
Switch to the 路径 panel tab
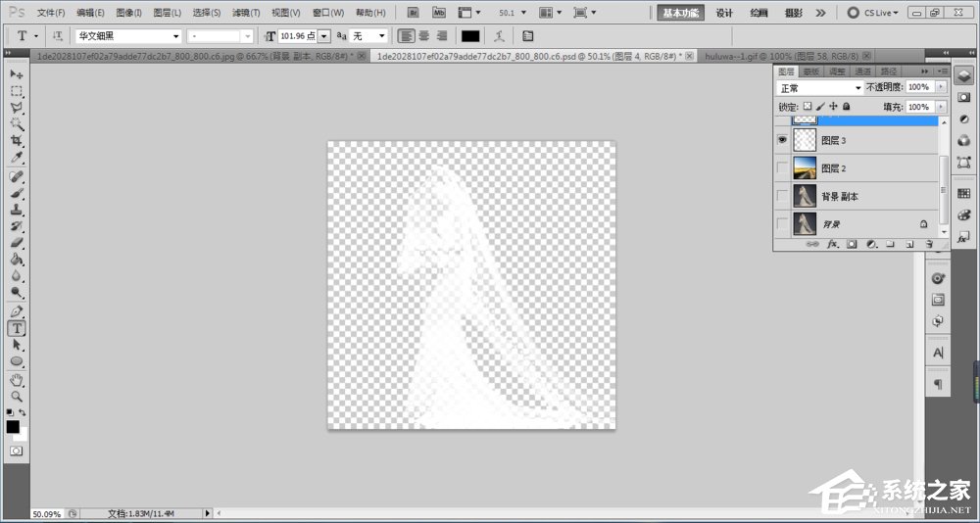[x=888, y=71]
